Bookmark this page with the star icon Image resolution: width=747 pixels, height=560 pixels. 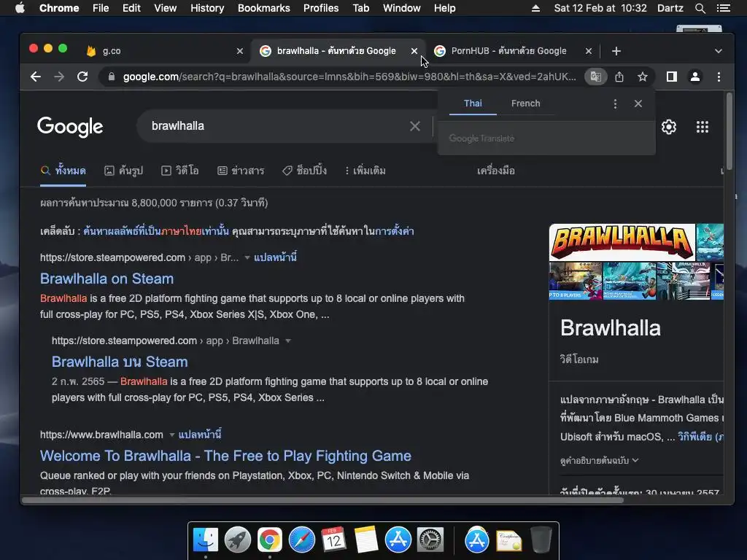[643, 77]
